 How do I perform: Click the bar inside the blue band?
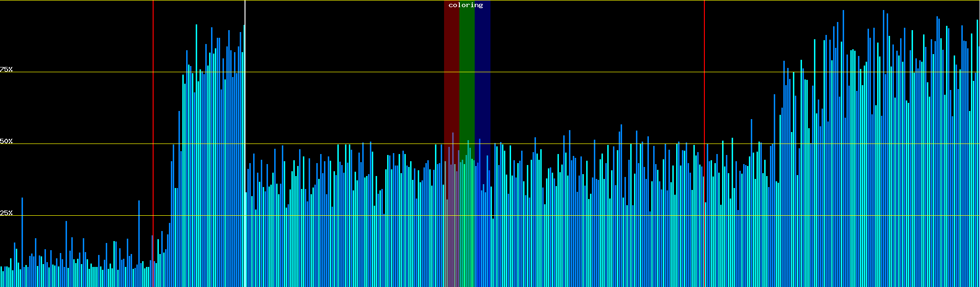(x=479, y=215)
